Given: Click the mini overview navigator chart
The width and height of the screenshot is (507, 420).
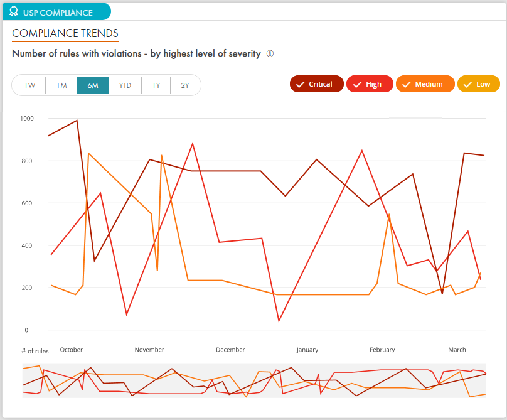Looking at the screenshot, I should [x=254, y=381].
